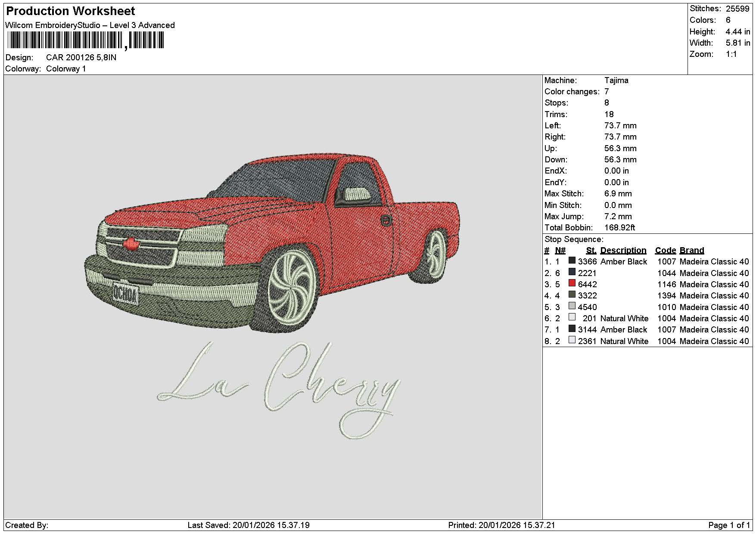Click the barcode under the Wilcom heading
Viewport: 756px width, 534px height.
85,41
